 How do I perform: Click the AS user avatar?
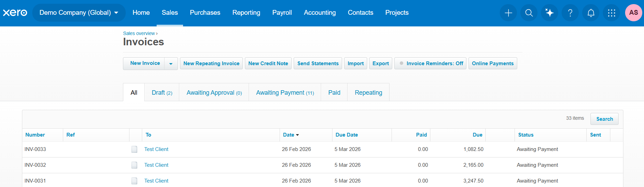tap(633, 13)
